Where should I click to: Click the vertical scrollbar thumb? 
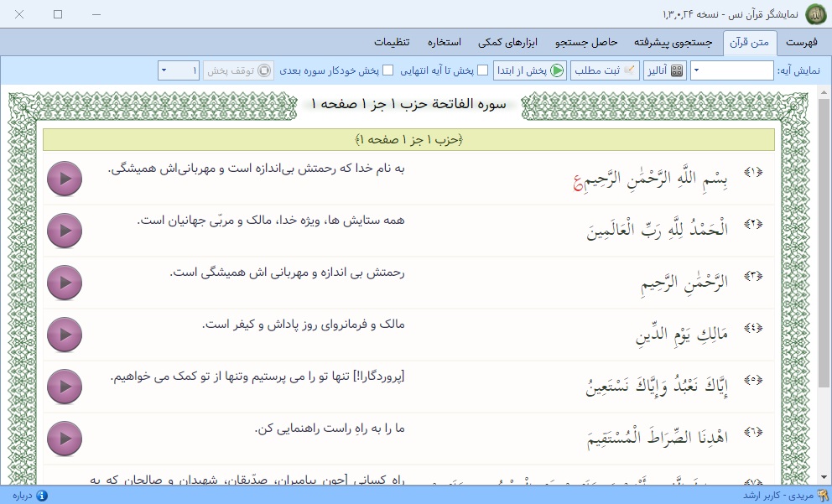[824, 242]
